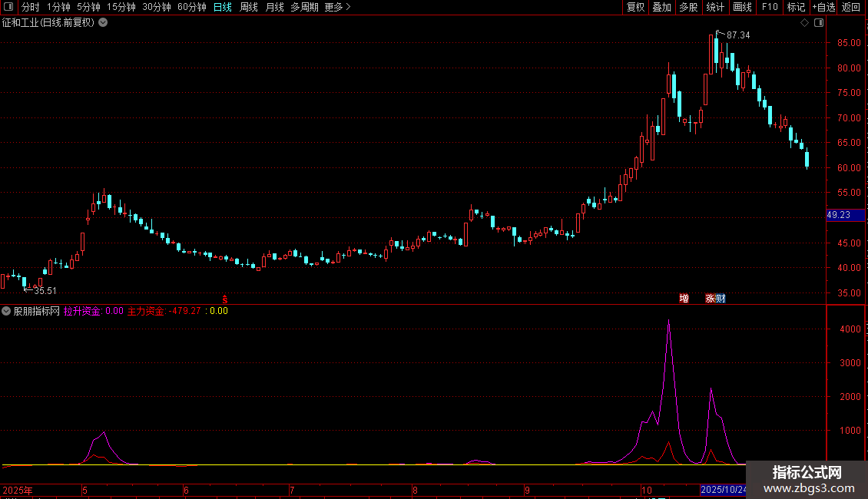Click the 股朋指标网 indicator name
The height and width of the screenshot is (499, 868).
point(37,311)
